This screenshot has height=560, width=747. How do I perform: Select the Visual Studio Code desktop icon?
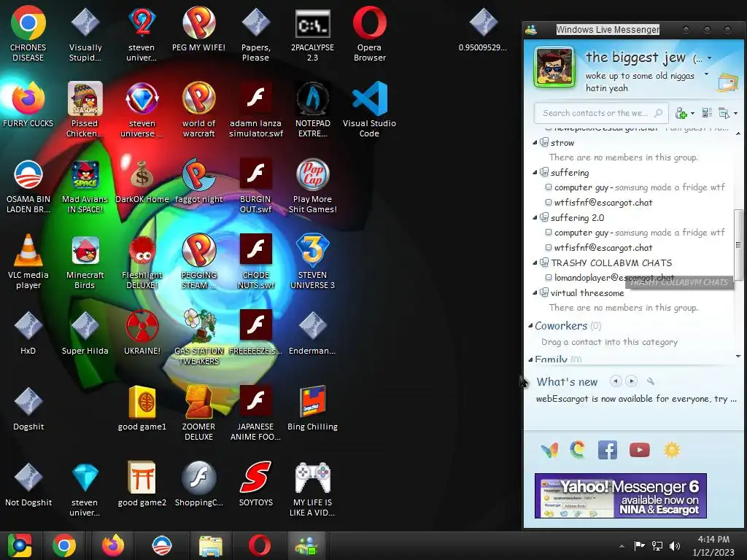pos(369,109)
